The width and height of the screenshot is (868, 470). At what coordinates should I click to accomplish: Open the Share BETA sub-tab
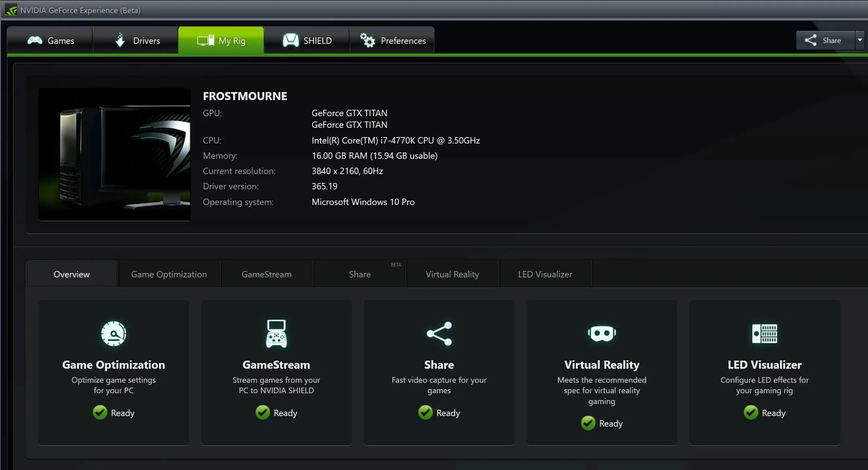click(x=360, y=274)
